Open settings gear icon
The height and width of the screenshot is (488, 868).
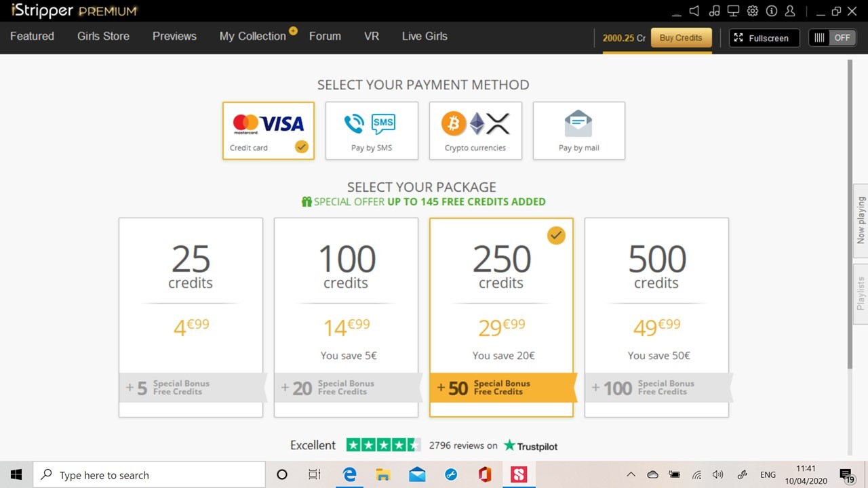[x=752, y=11]
